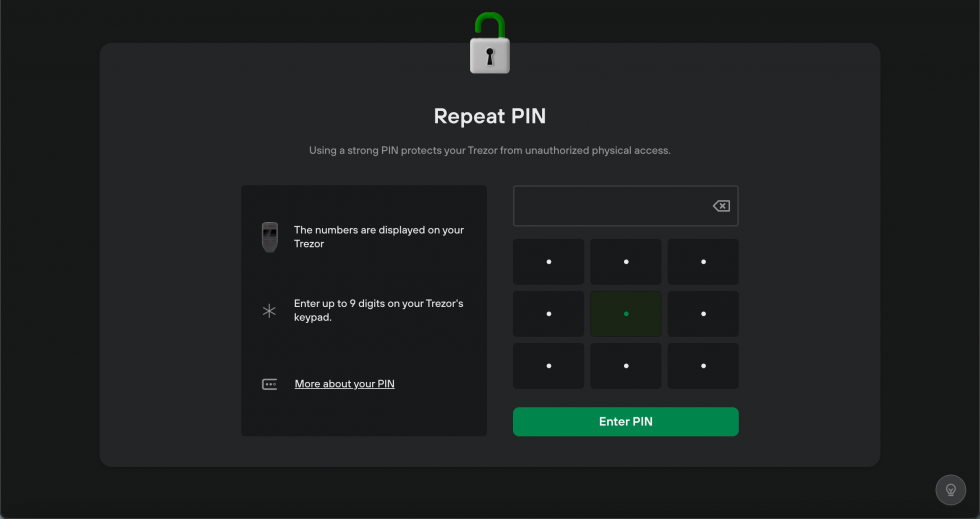Select the bottom-left PIN keypad dot

[x=549, y=366]
